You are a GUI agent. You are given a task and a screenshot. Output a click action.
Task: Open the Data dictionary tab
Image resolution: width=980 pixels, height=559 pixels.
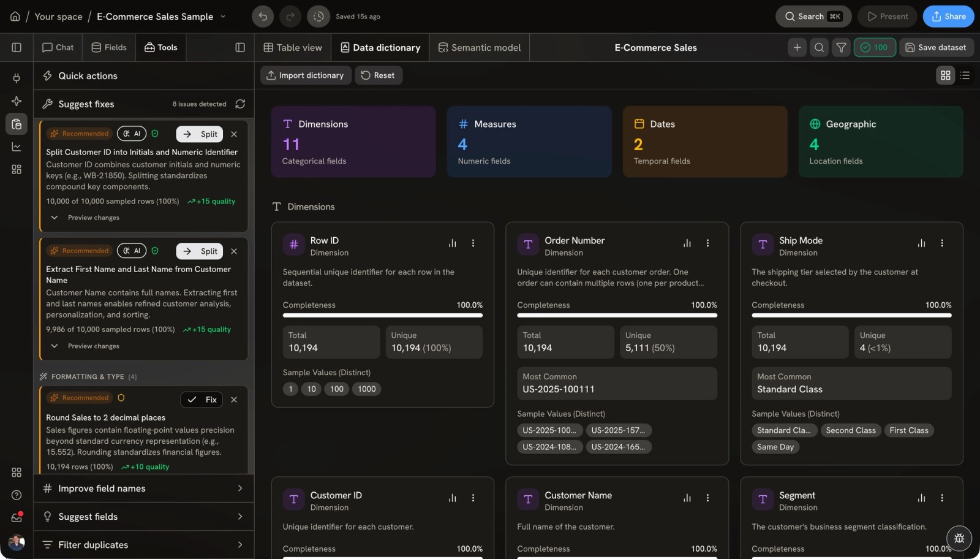(x=380, y=47)
